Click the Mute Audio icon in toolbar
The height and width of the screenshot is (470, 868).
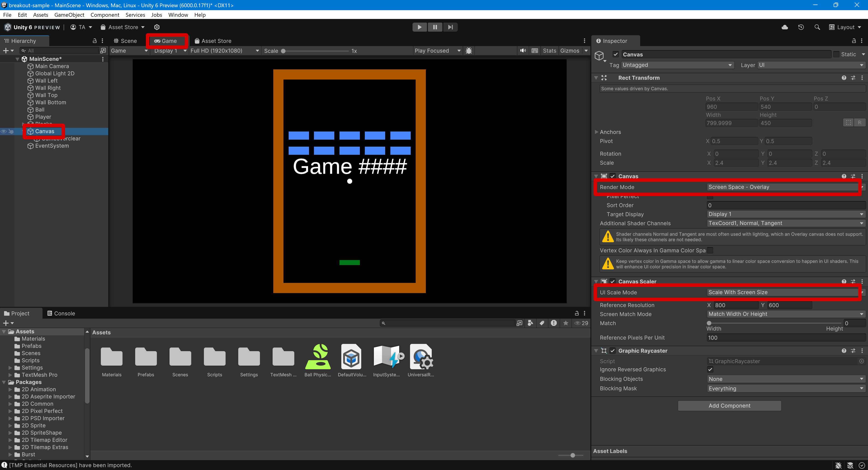521,50
